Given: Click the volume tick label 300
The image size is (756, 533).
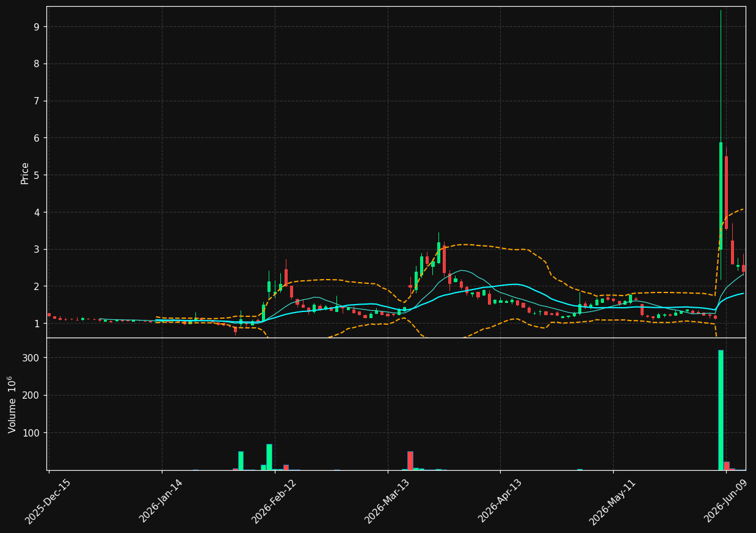Looking at the screenshot, I should click(x=32, y=358).
